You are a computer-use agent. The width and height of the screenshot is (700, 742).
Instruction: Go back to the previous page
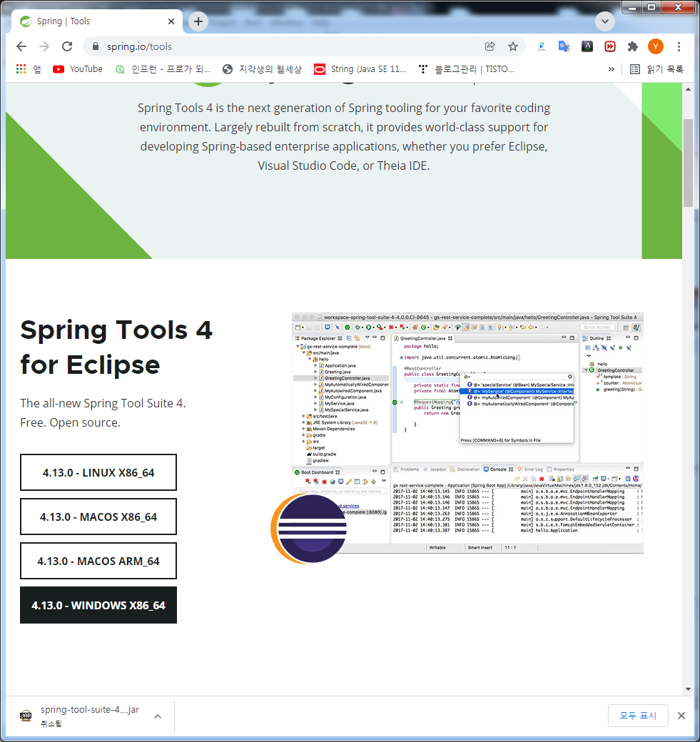(x=21, y=46)
